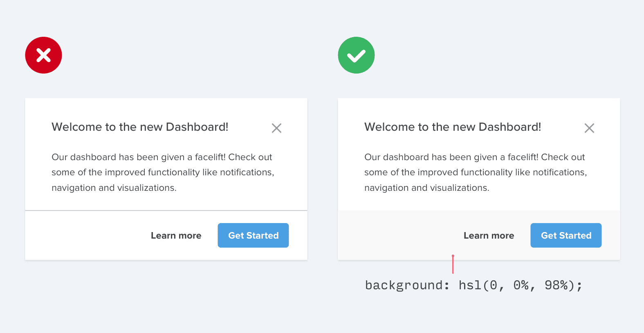
Task: Click "navigation and visualizations." in left dialog
Action: pyautogui.click(x=114, y=188)
